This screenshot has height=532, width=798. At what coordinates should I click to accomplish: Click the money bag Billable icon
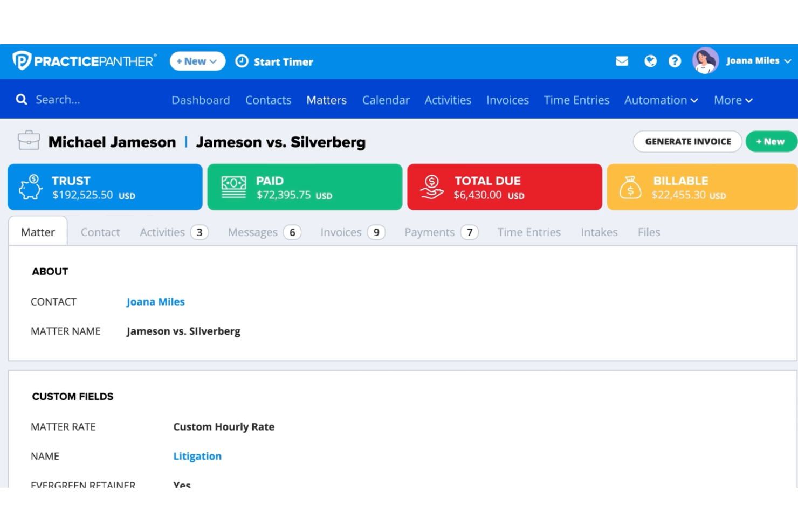(x=630, y=186)
